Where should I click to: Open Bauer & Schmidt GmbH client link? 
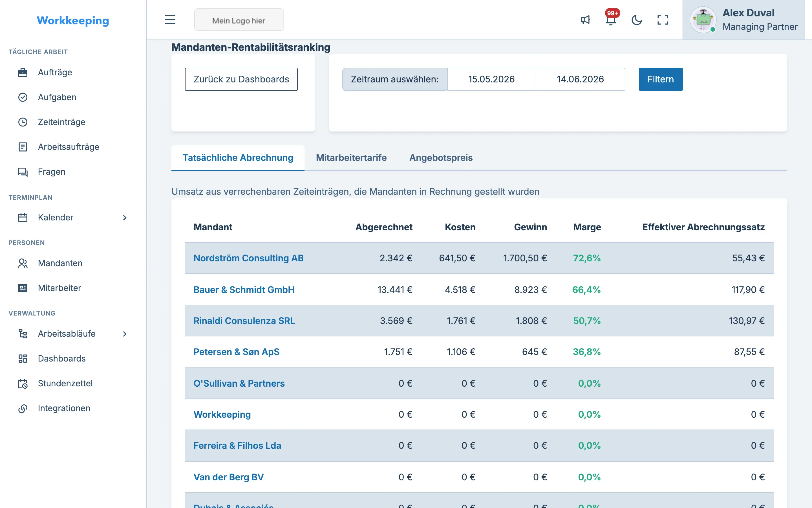244,290
